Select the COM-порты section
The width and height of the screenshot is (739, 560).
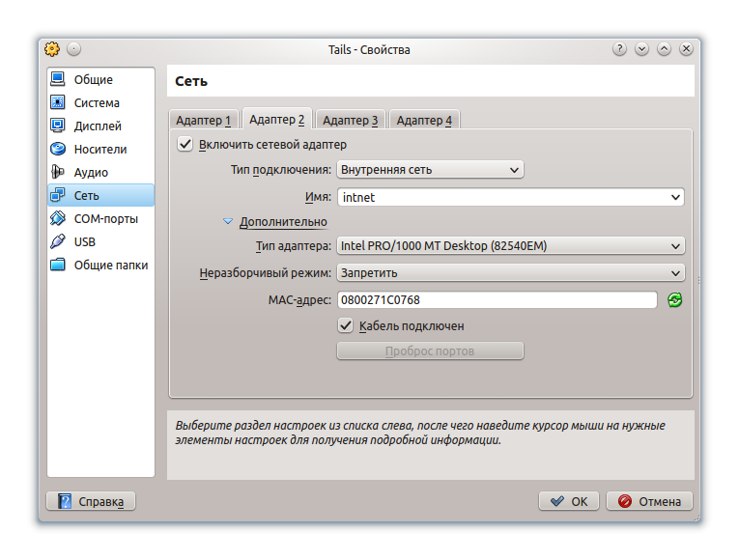105,219
